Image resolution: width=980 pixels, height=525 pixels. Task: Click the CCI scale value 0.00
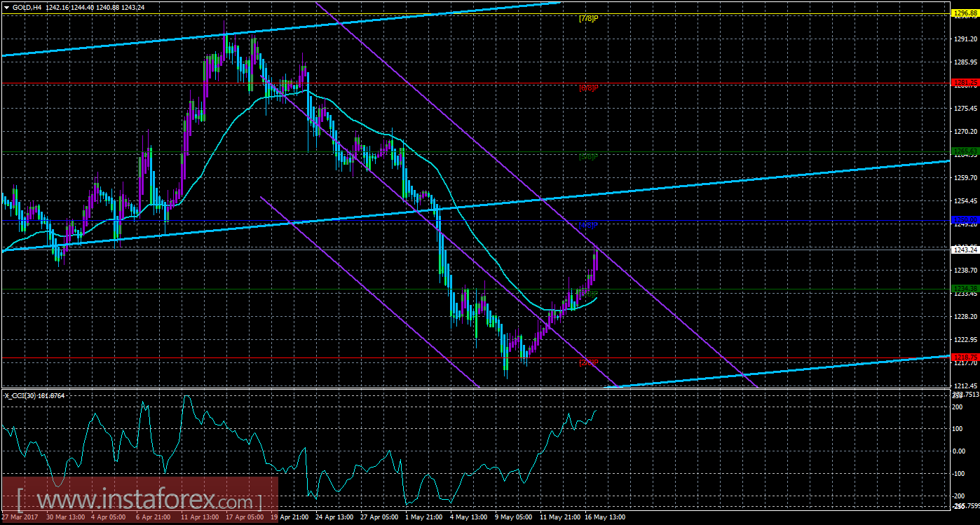tap(959, 451)
